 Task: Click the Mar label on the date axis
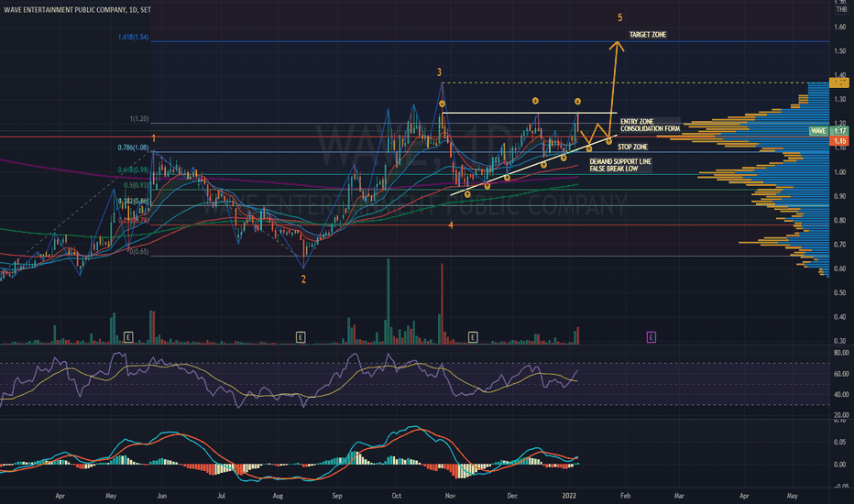coord(679,496)
